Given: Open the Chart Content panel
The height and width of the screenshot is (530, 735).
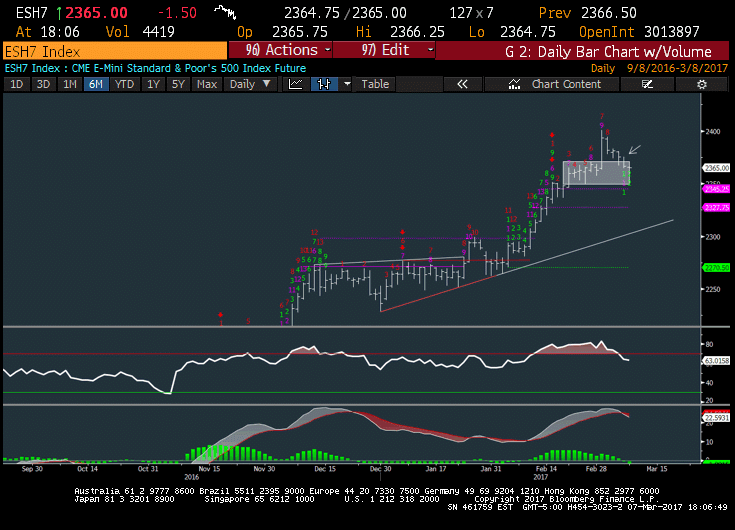Looking at the screenshot, I should [553, 84].
